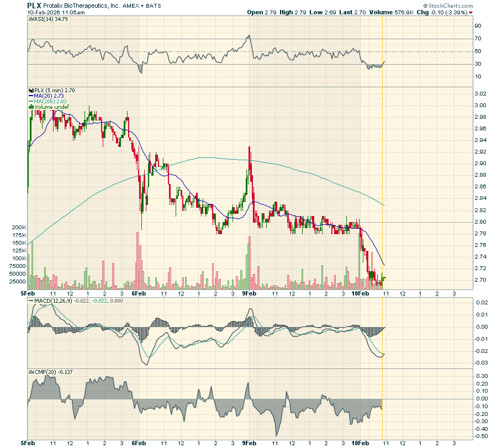
Task: Click the 9Feb date label under the CMF panel
Action: click(x=249, y=443)
